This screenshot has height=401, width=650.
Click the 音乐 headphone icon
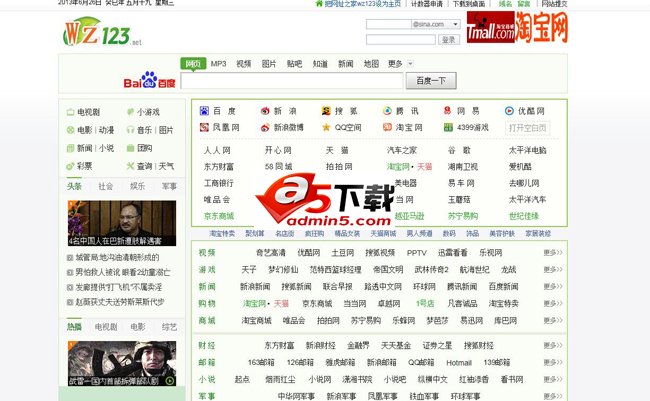click(130, 130)
